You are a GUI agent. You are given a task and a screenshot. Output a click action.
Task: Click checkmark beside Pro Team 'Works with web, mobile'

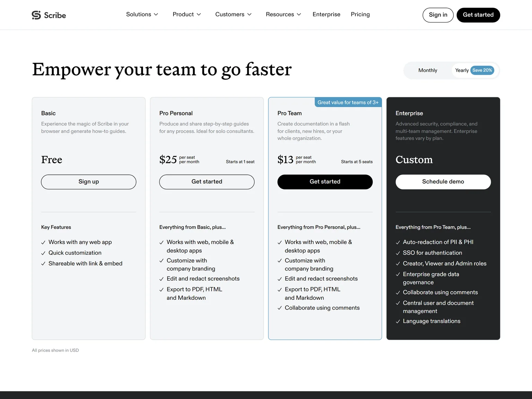280,243
